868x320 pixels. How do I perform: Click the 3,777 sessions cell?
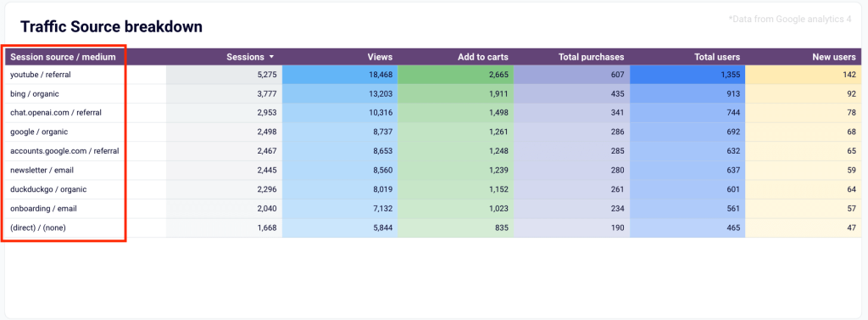coord(224,93)
